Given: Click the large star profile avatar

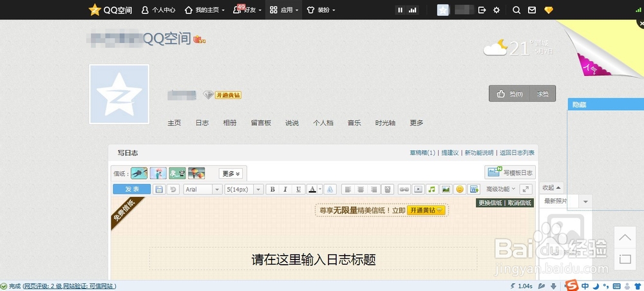Looking at the screenshot, I should click(x=119, y=94).
